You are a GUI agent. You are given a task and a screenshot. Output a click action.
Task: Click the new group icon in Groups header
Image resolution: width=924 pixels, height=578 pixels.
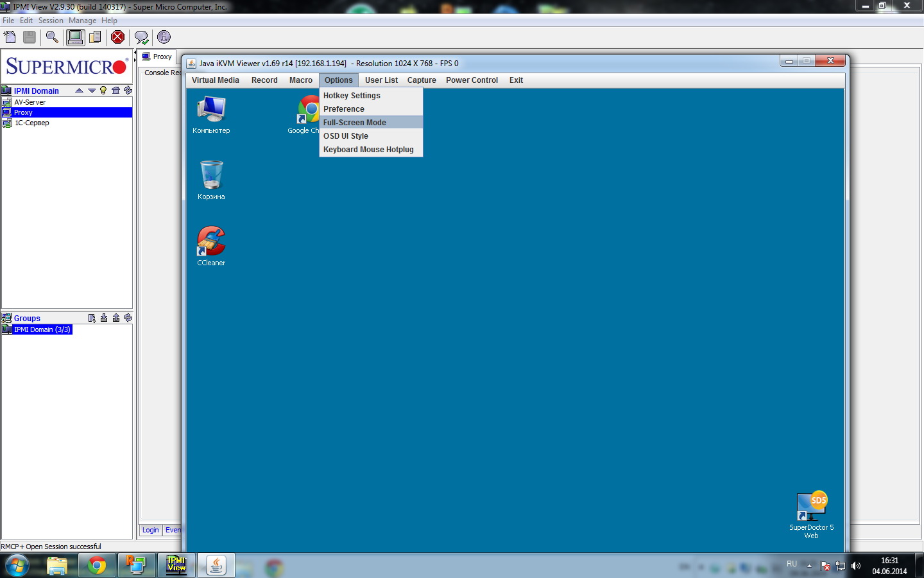[92, 318]
